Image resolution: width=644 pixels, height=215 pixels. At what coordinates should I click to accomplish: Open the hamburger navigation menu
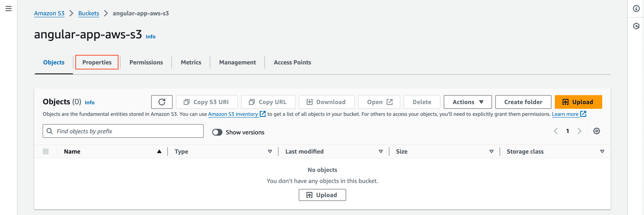point(9,9)
